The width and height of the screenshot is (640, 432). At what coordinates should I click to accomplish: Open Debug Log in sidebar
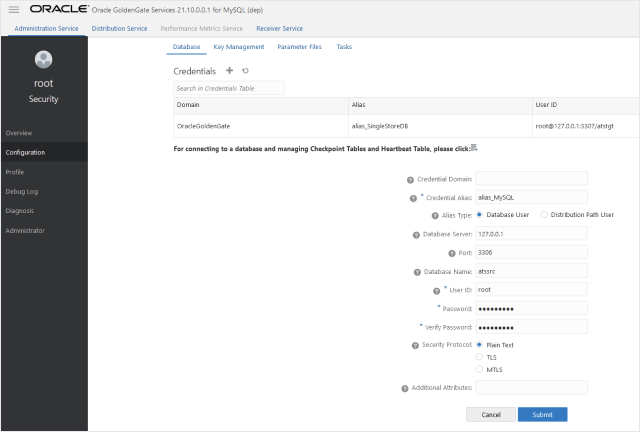(44, 192)
